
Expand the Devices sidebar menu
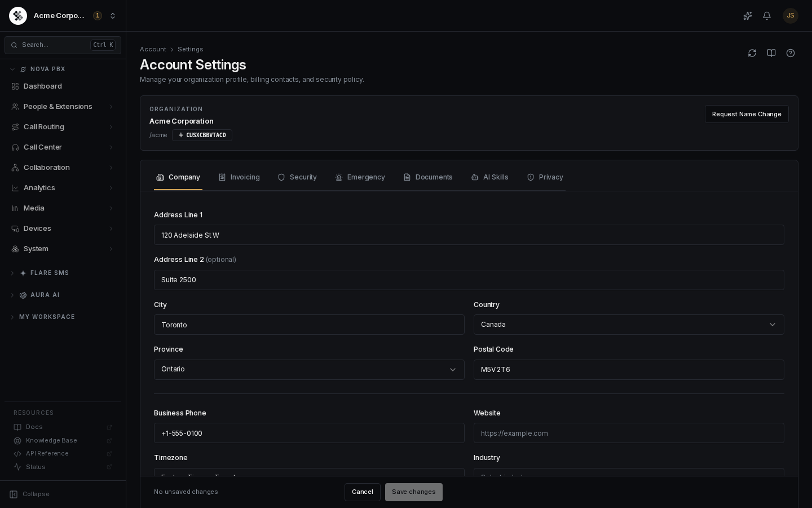pyautogui.click(x=63, y=229)
